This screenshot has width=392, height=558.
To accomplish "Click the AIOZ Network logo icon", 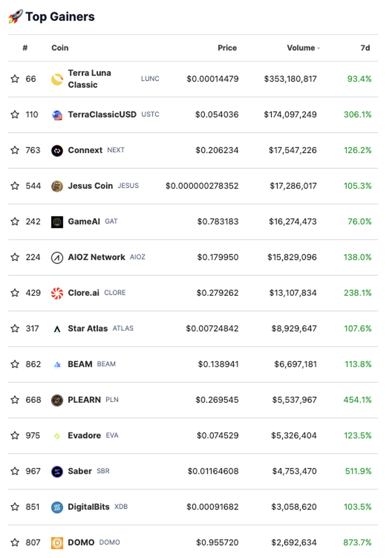I will click(57, 258).
